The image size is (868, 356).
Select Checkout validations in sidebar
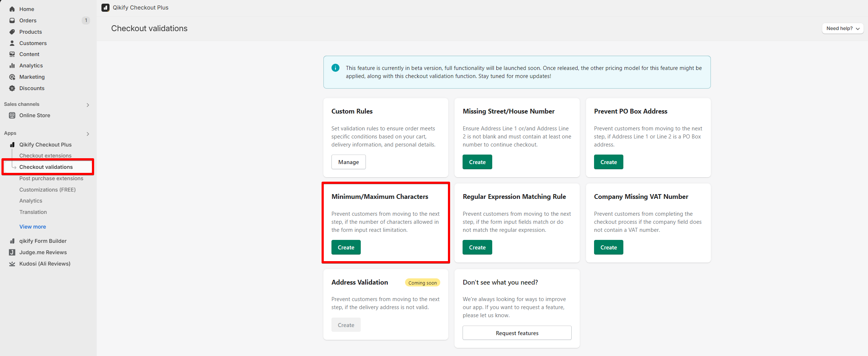[46, 167]
